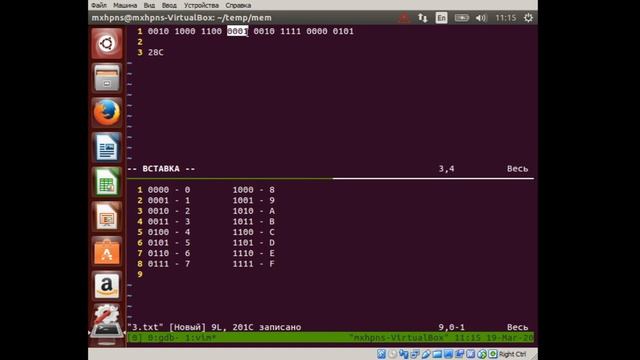
Task: Open the Files manager in launcher
Action: click(x=107, y=78)
